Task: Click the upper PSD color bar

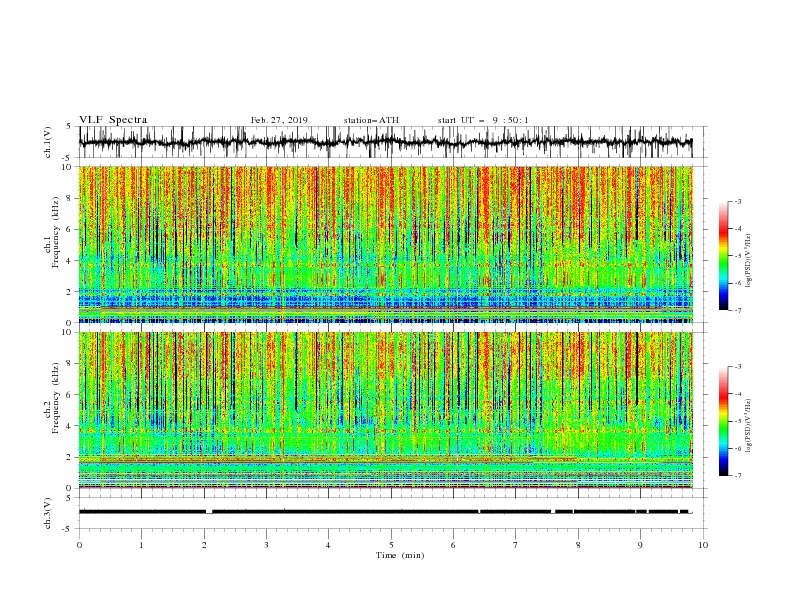Action: 724,256
